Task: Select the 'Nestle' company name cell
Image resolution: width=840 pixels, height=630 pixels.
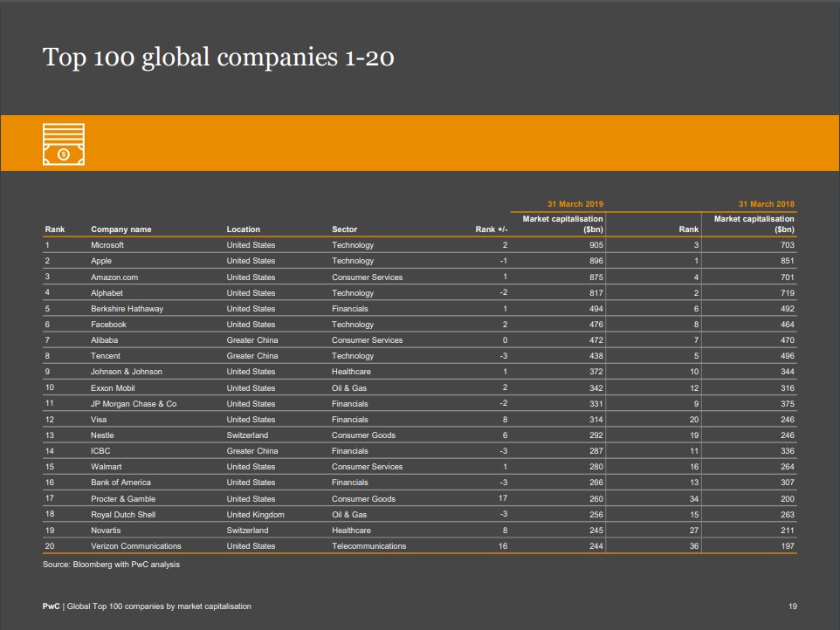Action: 102,435
